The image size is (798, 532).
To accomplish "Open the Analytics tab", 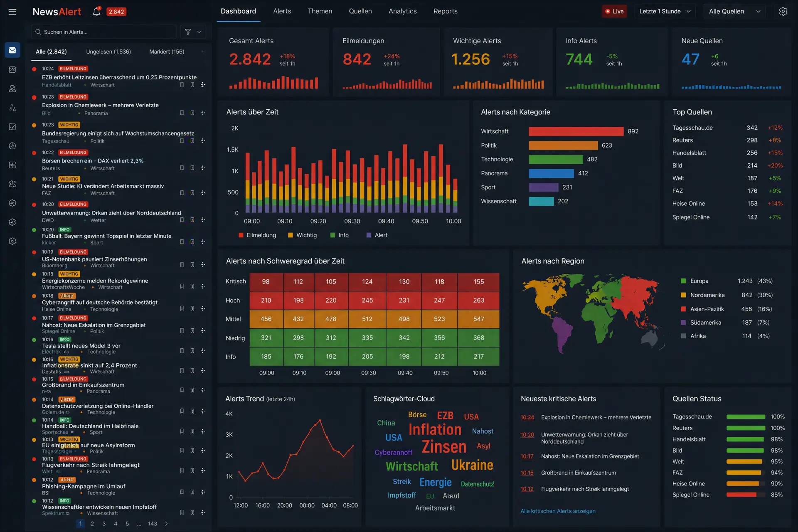I will [x=402, y=11].
